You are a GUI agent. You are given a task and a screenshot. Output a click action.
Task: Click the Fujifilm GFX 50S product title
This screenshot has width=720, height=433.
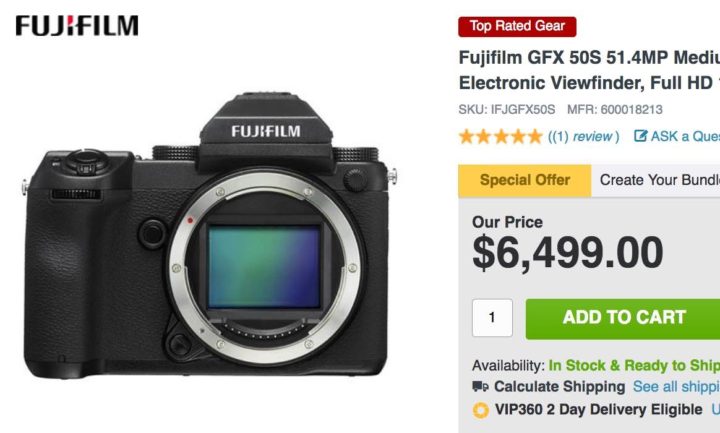pyautogui.click(x=589, y=70)
